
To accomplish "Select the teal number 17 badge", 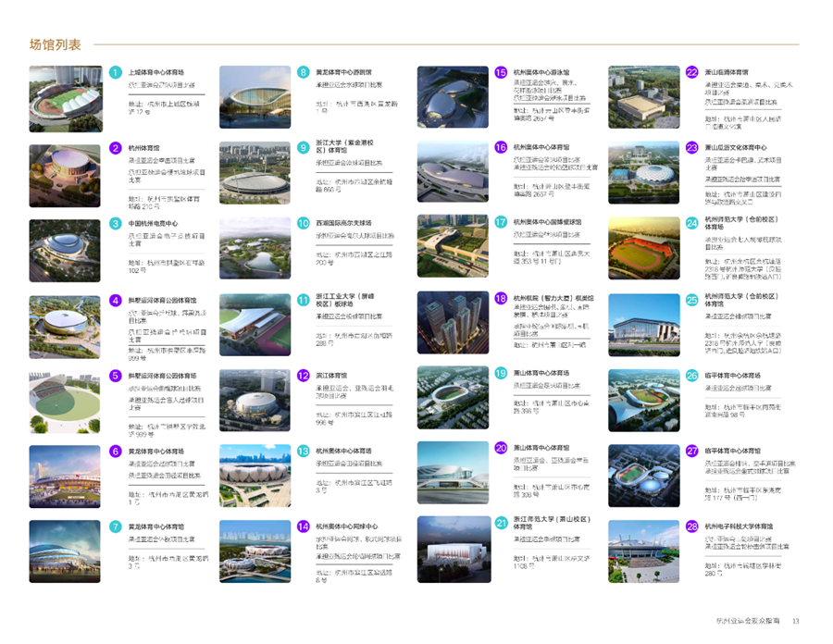I will click(x=501, y=222).
